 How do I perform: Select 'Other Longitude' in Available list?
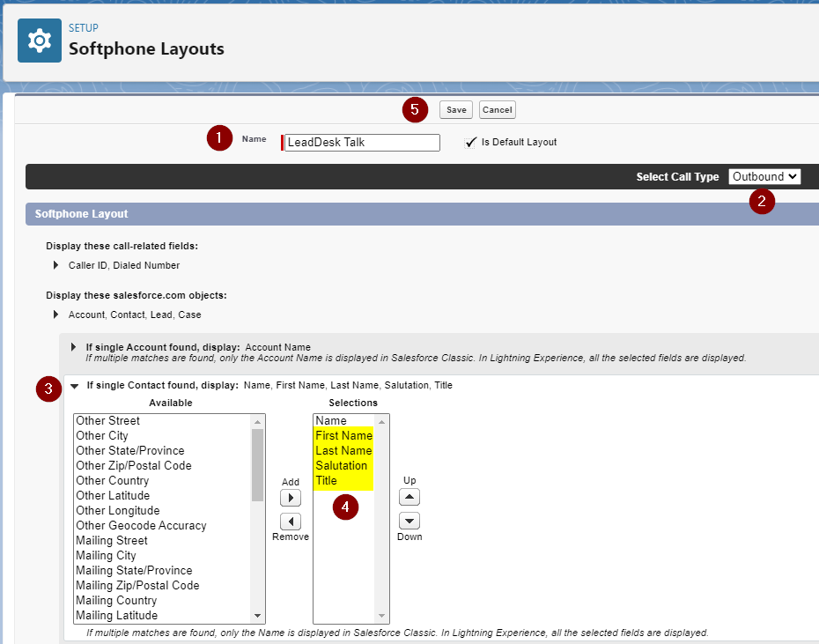click(x=163, y=511)
